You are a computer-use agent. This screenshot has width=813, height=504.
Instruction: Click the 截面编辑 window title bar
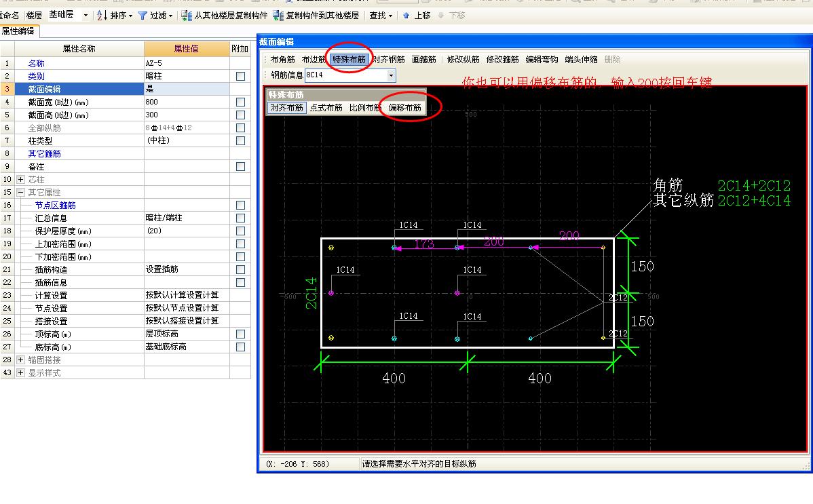(534, 42)
